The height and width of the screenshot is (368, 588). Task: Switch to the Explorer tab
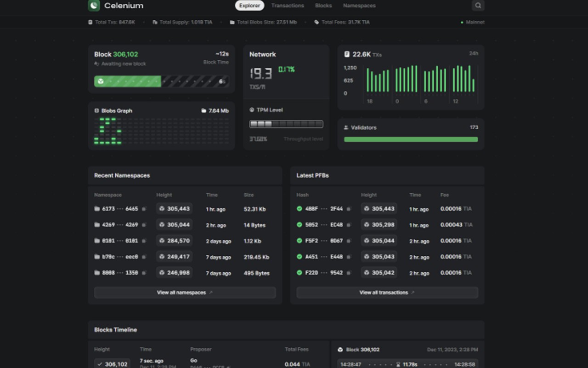click(x=249, y=6)
